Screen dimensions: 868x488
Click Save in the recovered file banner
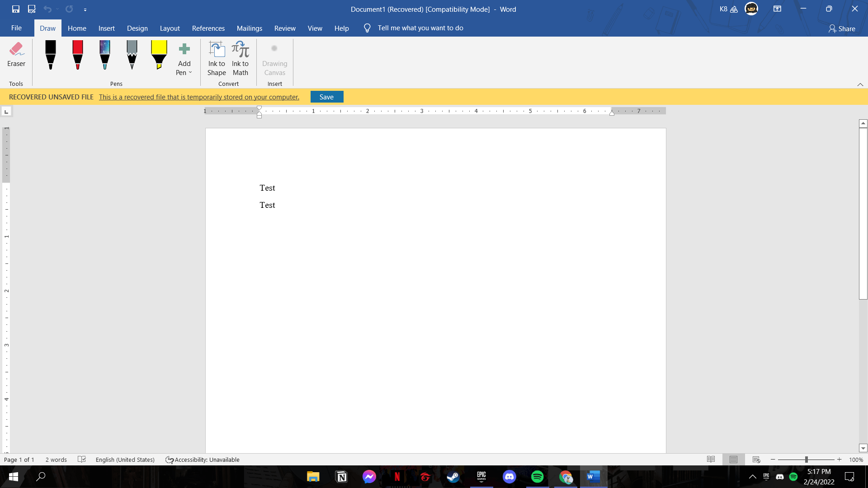[327, 97]
